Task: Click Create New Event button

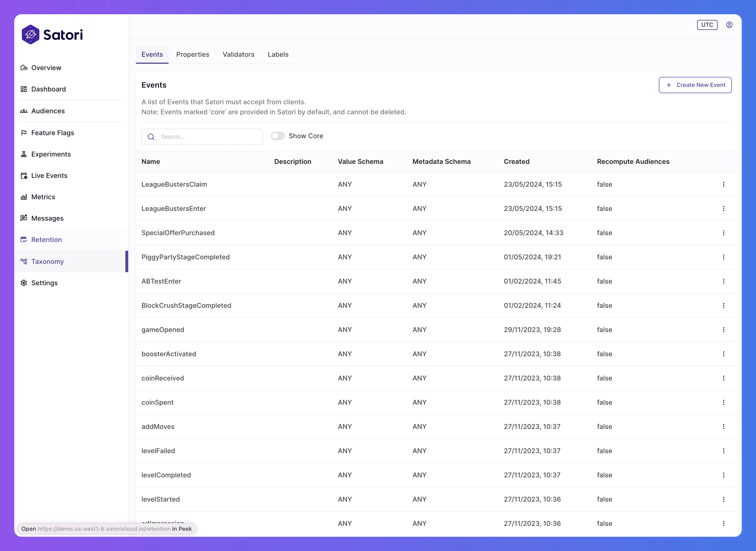Action: [x=695, y=85]
